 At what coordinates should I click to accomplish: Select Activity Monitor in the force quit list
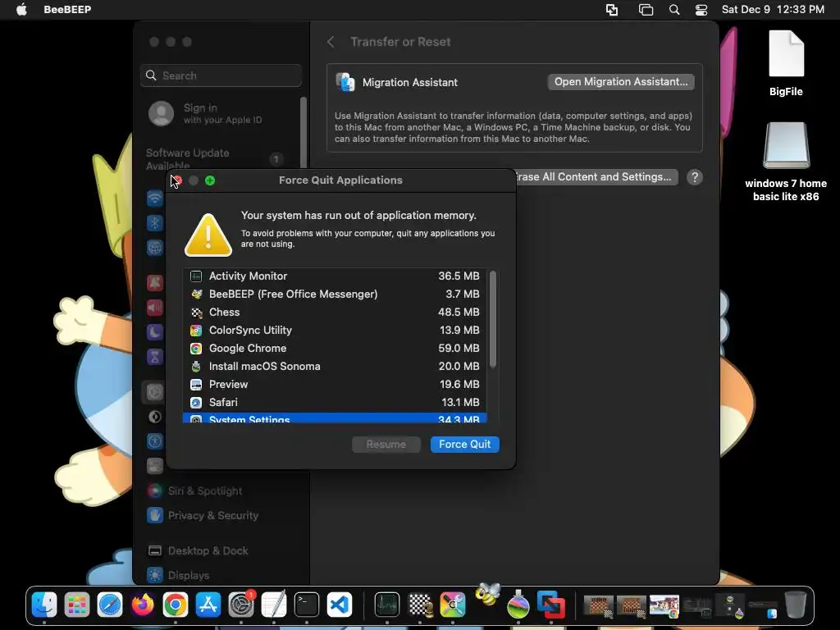pyautogui.click(x=335, y=276)
